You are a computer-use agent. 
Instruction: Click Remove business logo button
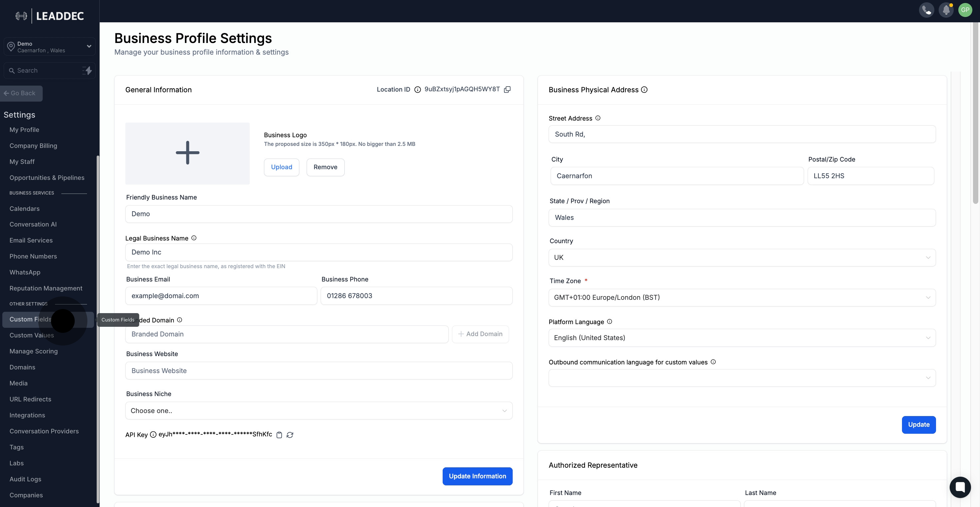click(x=325, y=167)
